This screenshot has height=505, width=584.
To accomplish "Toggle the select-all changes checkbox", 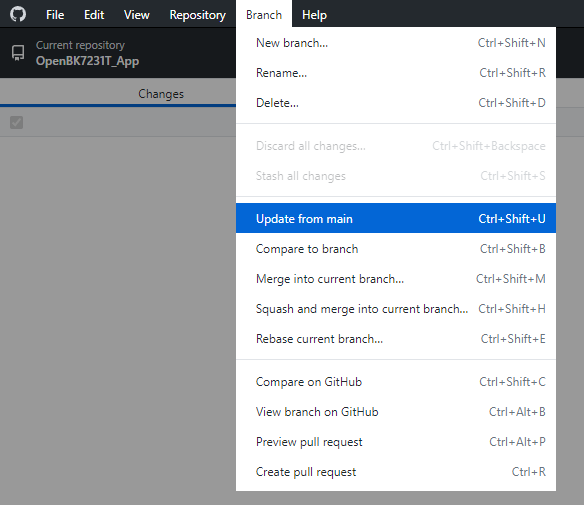I will 16,122.
